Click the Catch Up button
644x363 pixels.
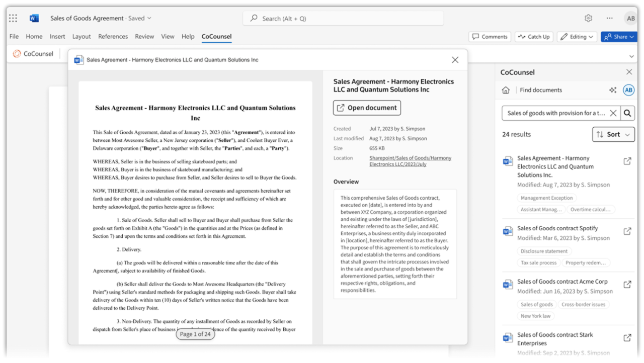point(534,37)
